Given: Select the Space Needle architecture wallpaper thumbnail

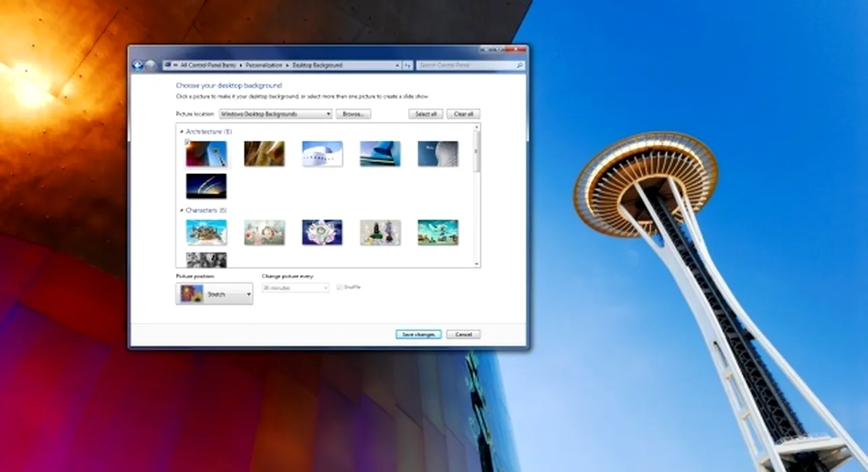Looking at the screenshot, I should tap(206, 154).
